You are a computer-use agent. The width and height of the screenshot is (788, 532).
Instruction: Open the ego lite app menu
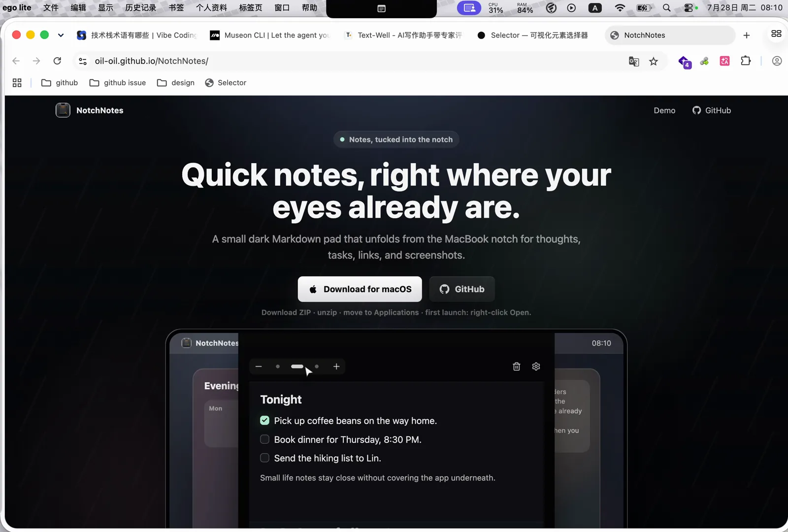coord(17,8)
